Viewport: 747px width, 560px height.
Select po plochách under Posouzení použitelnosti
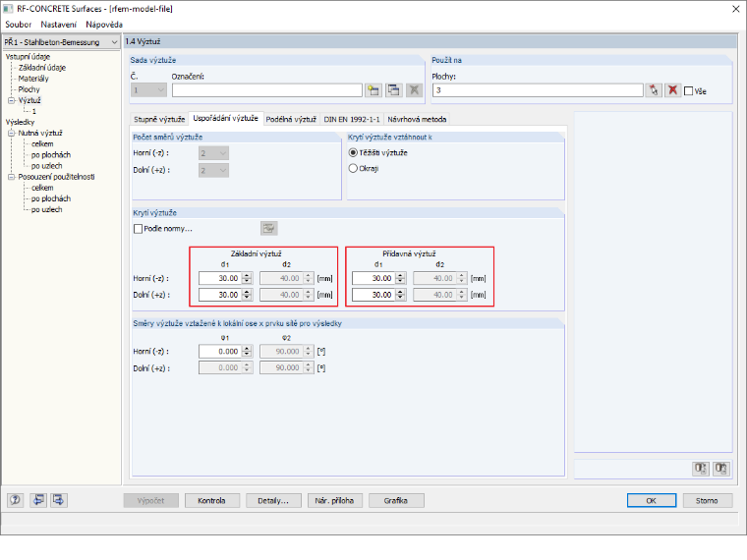[51, 198]
